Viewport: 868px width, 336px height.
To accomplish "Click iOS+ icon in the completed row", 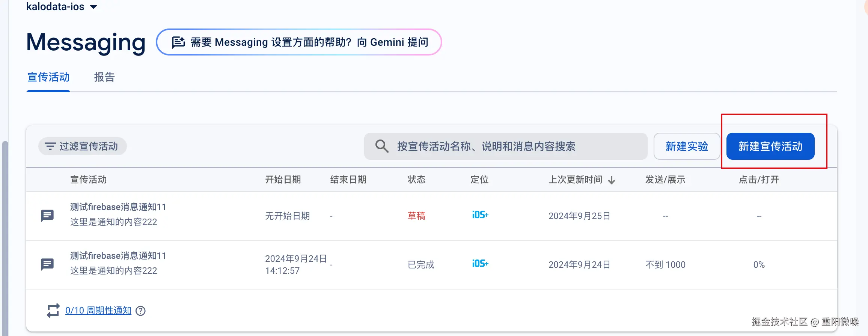I will coord(480,264).
